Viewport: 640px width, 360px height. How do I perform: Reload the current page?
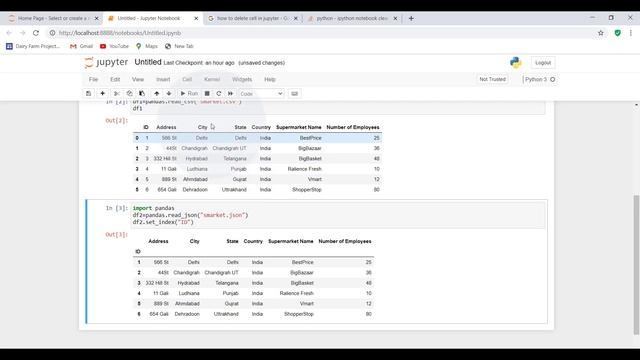[36, 33]
